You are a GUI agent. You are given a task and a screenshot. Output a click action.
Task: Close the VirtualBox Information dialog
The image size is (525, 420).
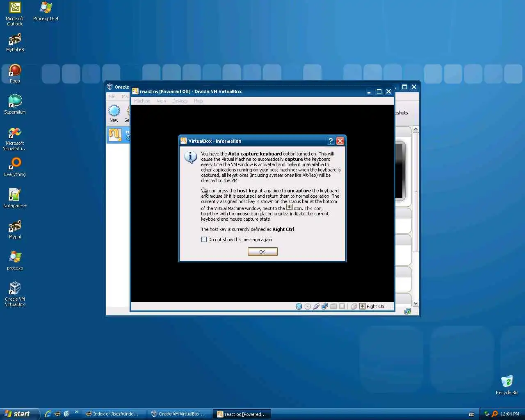pyautogui.click(x=340, y=141)
